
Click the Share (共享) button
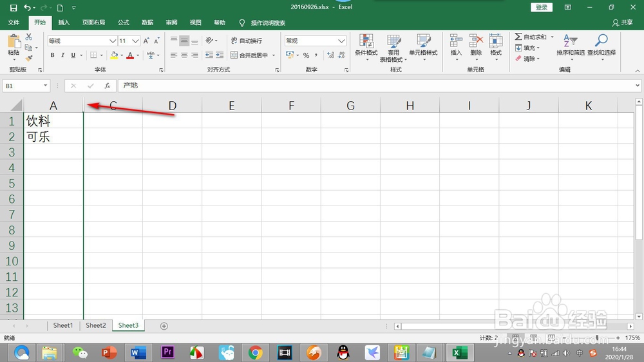(623, 23)
